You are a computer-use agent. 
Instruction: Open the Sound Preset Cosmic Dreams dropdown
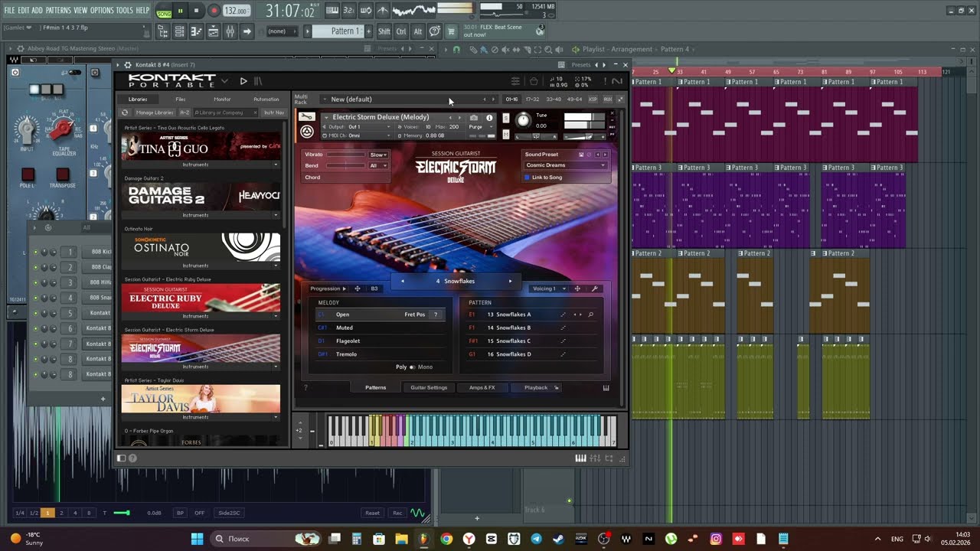point(565,165)
